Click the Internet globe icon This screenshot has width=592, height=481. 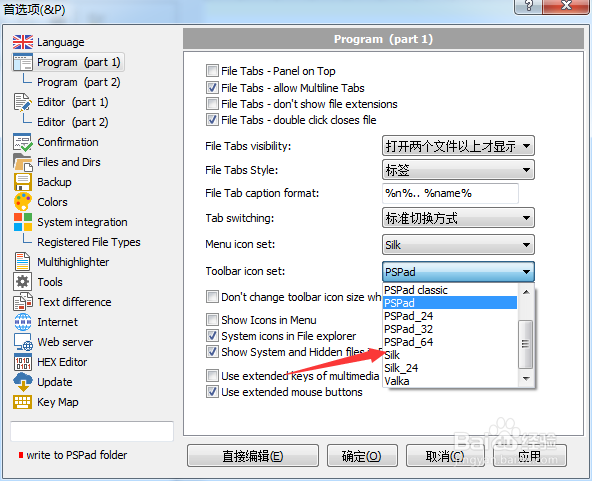23,322
